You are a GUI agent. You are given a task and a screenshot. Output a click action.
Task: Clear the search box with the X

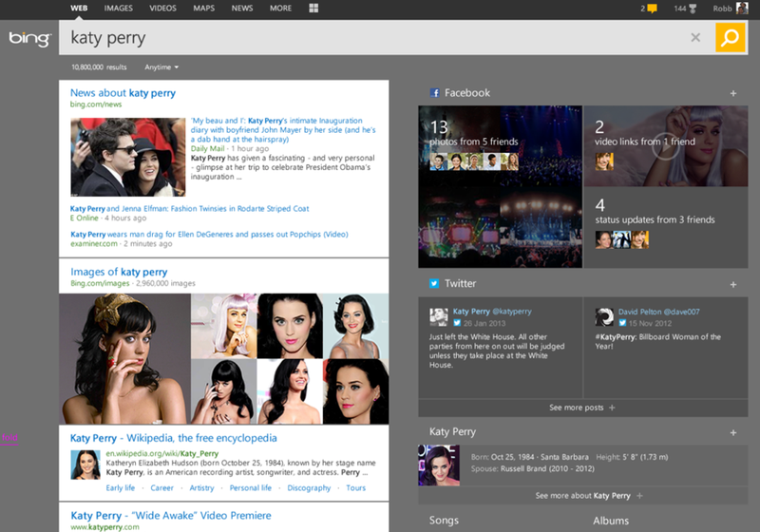tap(695, 38)
